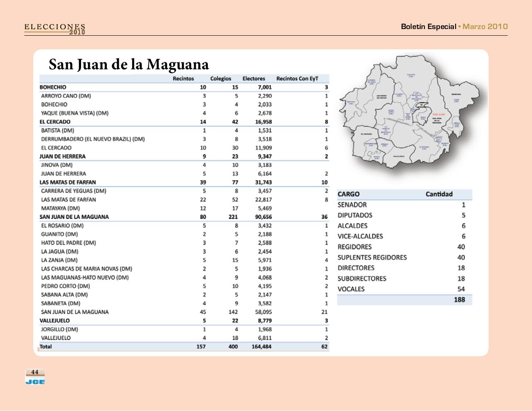Select the Recintos Con EyT column header
Viewport: 532px width, 411px height.
pos(297,78)
